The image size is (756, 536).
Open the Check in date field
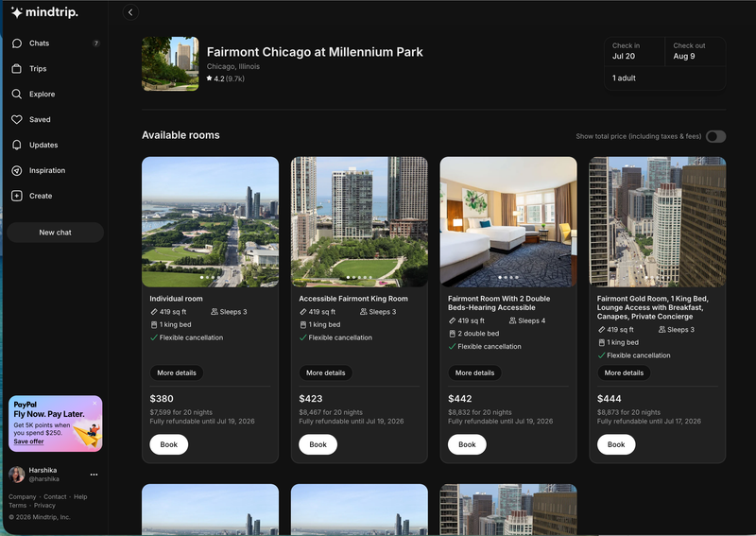click(x=634, y=51)
